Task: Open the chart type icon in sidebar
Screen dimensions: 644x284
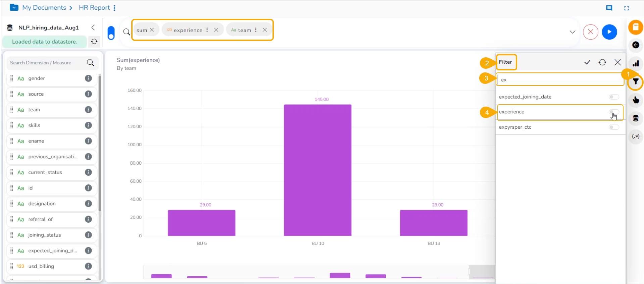Action: coord(636,63)
